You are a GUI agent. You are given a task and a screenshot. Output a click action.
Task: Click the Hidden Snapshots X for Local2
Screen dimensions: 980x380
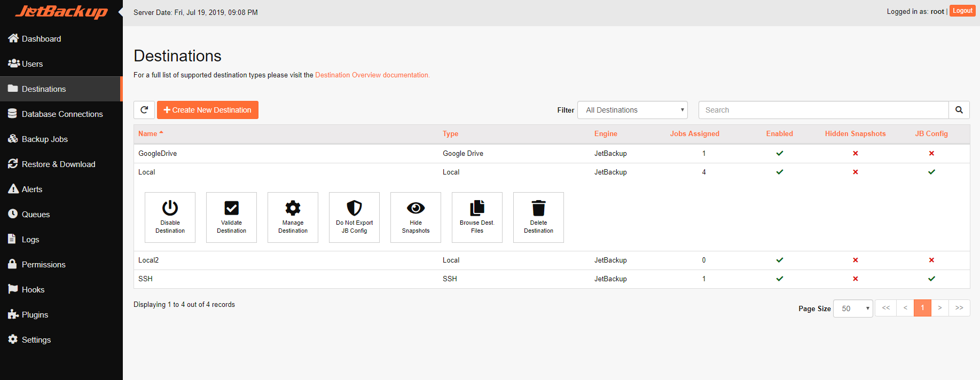(x=856, y=260)
